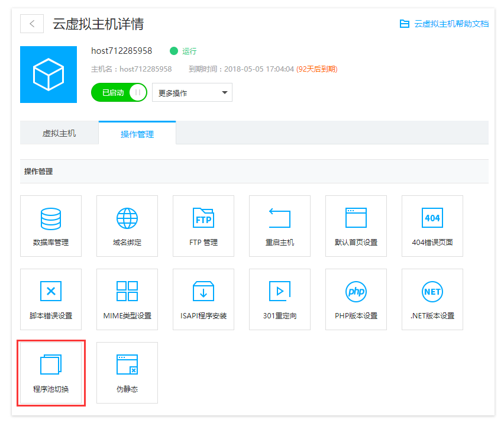Click the PHP版本设置 label
Screen dimensions: 504x429
[x=356, y=316]
